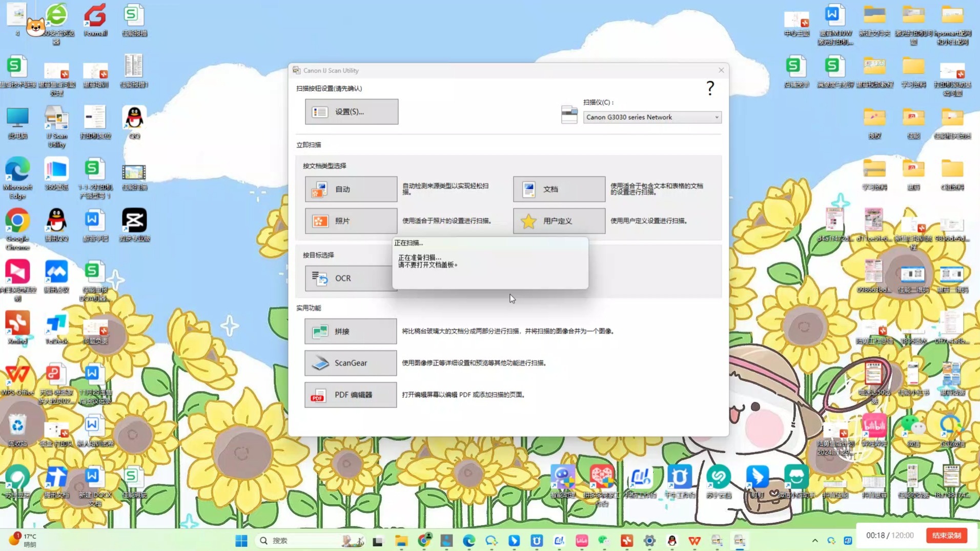Click the 结束录制 recording button
Screen dimensions: 980x551
[946, 535]
